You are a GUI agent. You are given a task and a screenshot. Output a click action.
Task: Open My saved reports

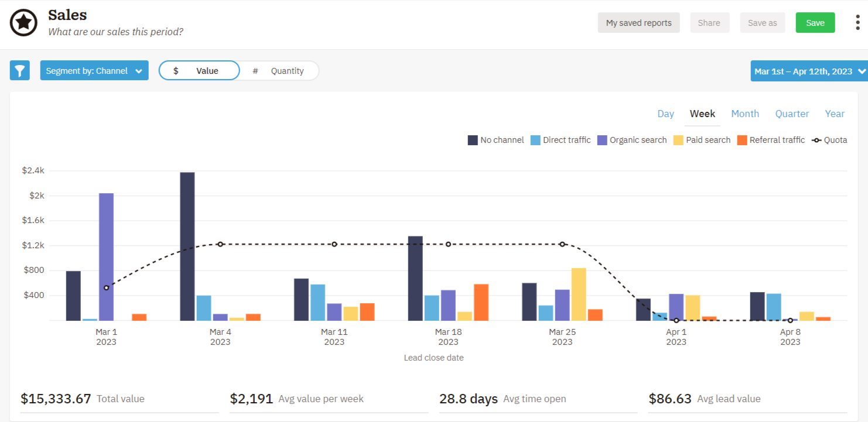(638, 22)
